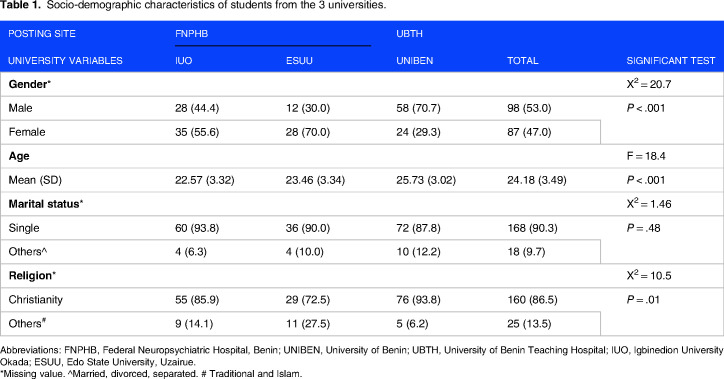Viewport: 724px width, 379px height.
Task: Select the UNIBEN column heading
Action: pyautogui.click(x=415, y=60)
